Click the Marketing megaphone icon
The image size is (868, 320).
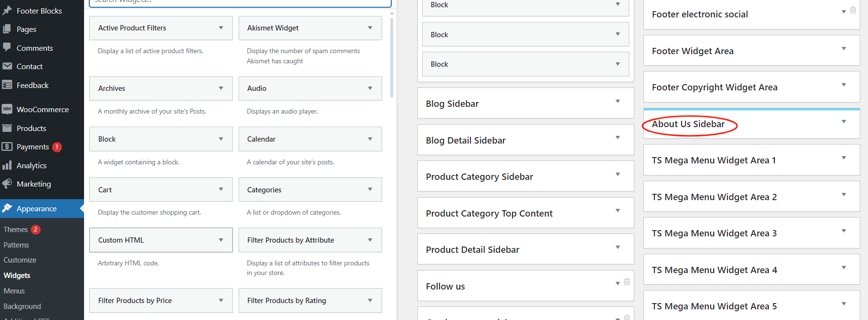pos(7,184)
